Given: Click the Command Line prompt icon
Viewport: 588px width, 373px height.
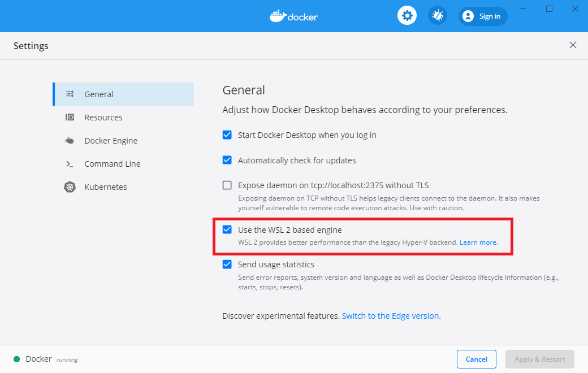Looking at the screenshot, I should 70,164.
